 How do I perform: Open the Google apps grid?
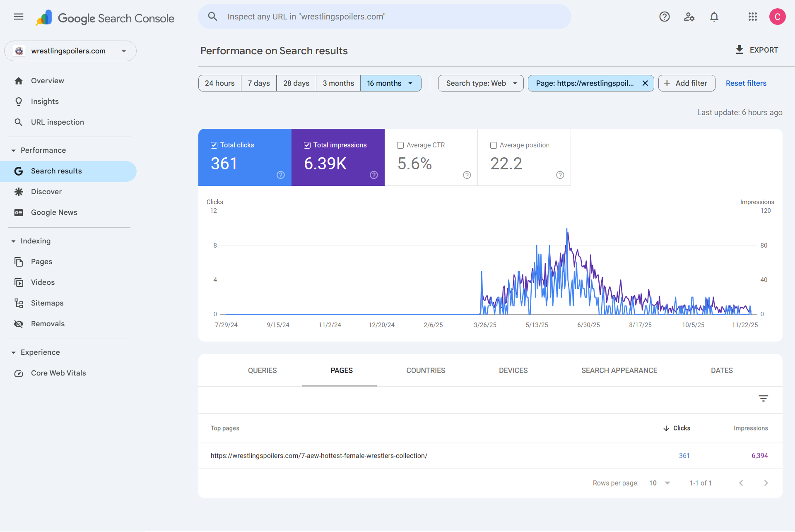[x=752, y=17]
